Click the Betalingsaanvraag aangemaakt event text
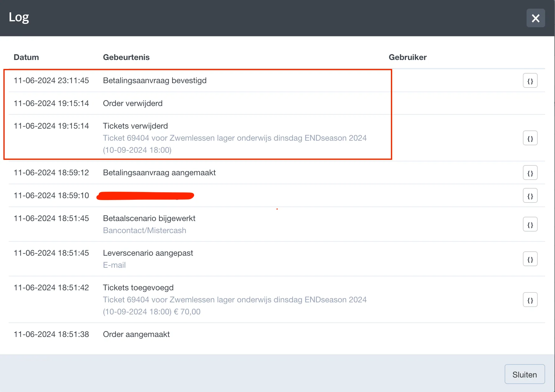The image size is (555, 392). 159,173
